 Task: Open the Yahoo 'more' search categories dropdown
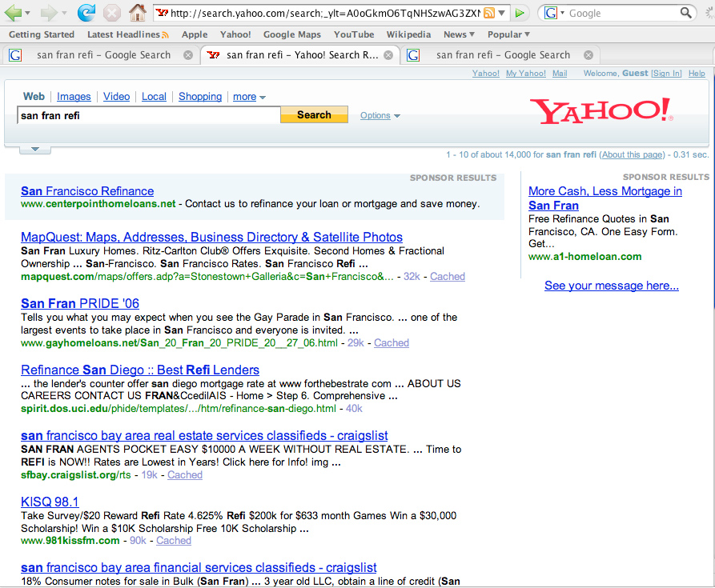249,97
